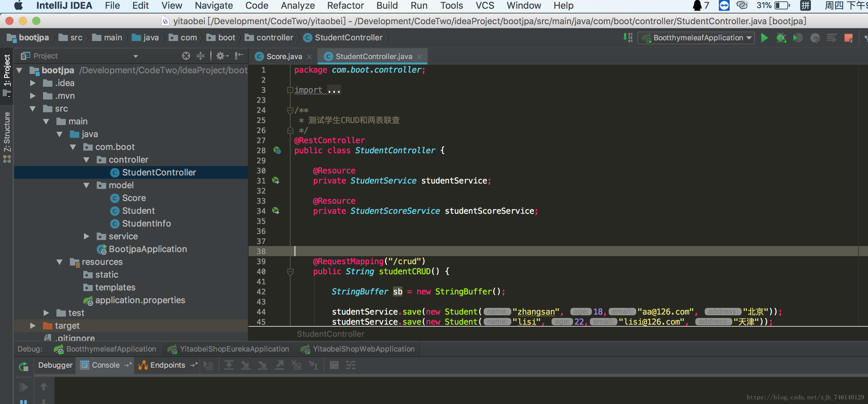Open application.properties file
868x404 pixels.
tap(140, 300)
